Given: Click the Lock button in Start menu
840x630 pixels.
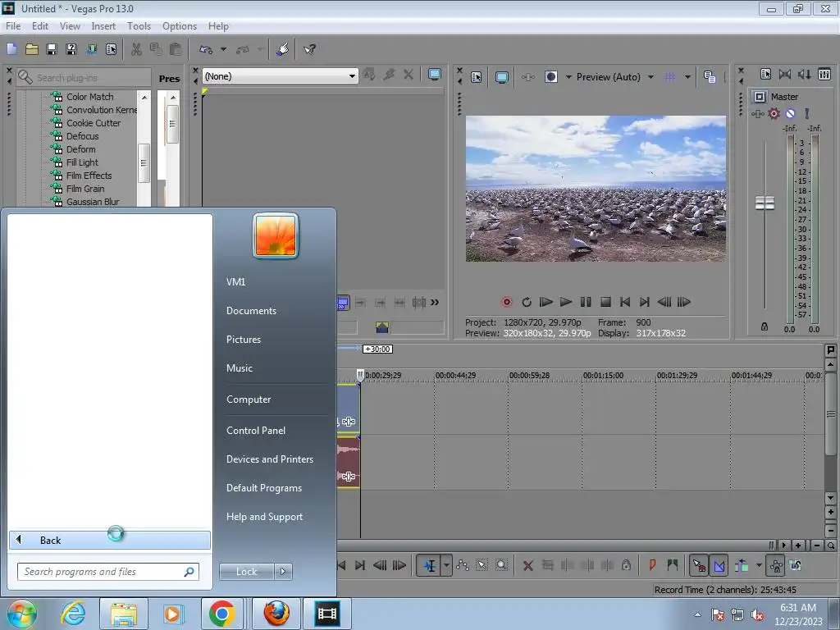Looking at the screenshot, I should pyautogui.click(x=246, y=572).
